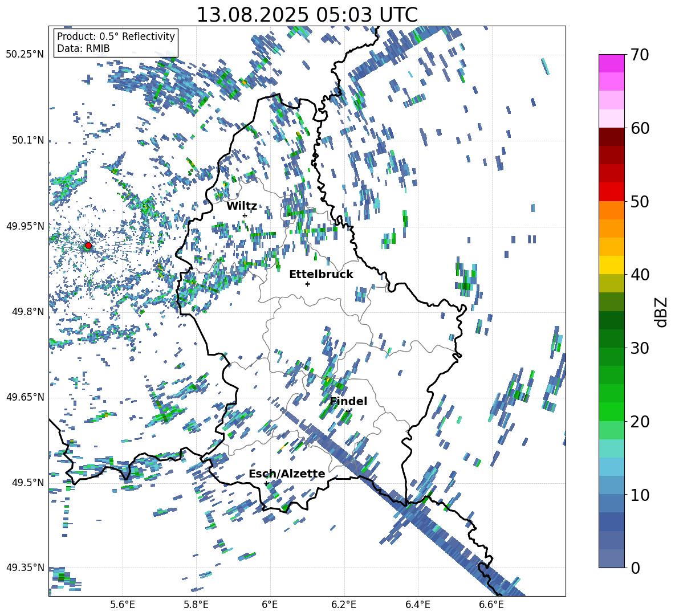Click the Ettelbruck city label

(321, 275)
